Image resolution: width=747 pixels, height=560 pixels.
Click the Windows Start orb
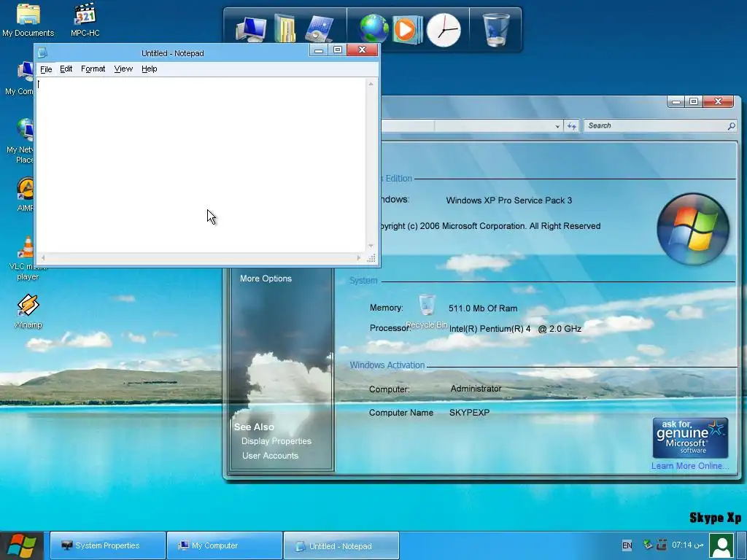coord(22,545)
